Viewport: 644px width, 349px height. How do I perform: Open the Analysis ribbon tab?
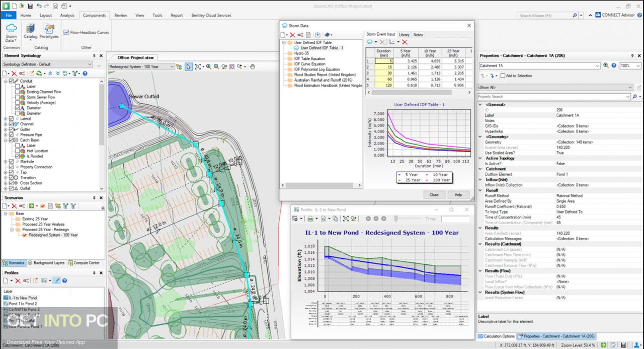67,16
